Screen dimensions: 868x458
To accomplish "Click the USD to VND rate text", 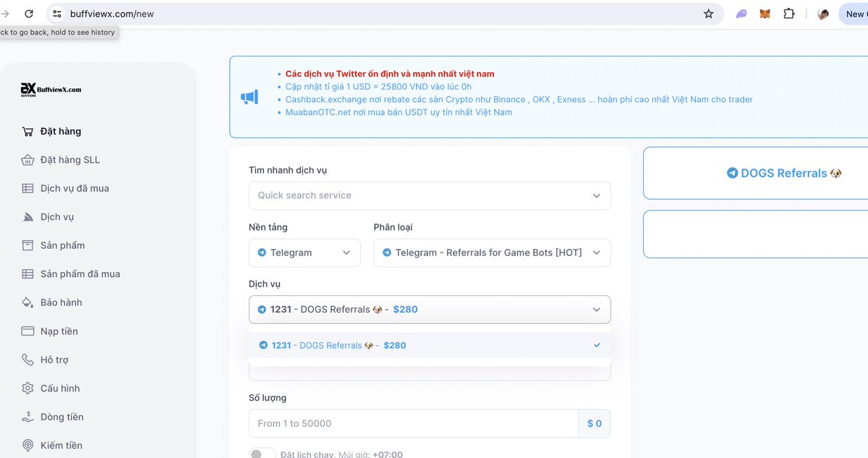I will 378,87.
